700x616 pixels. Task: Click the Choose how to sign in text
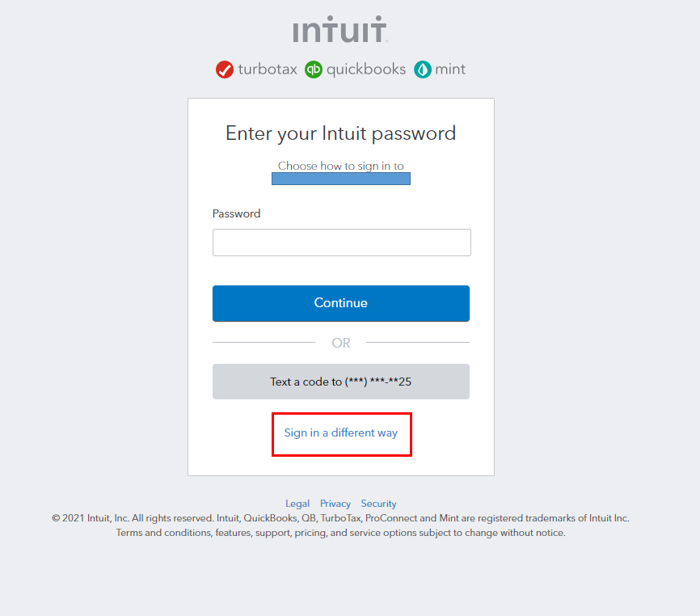point(341,166)
